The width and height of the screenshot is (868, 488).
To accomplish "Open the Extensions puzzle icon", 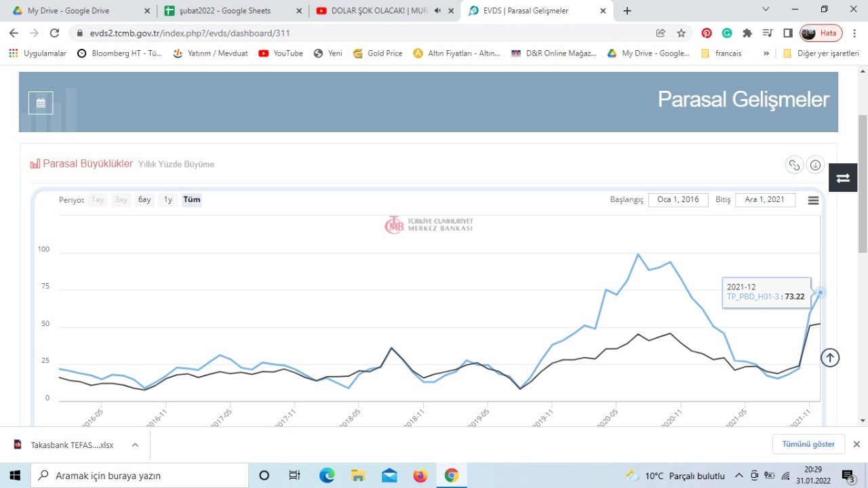I will [747, 33].
